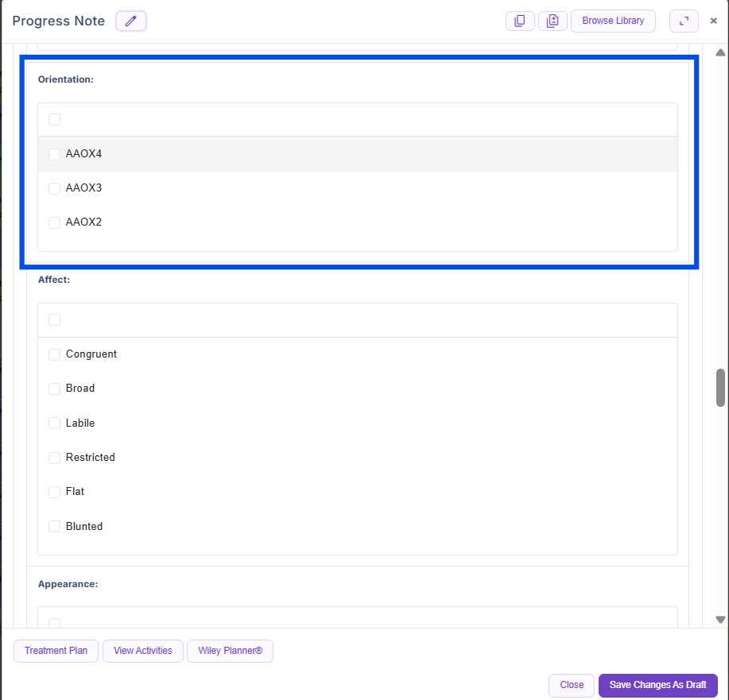Check the AAOX3 orientation checkbox

55,188
